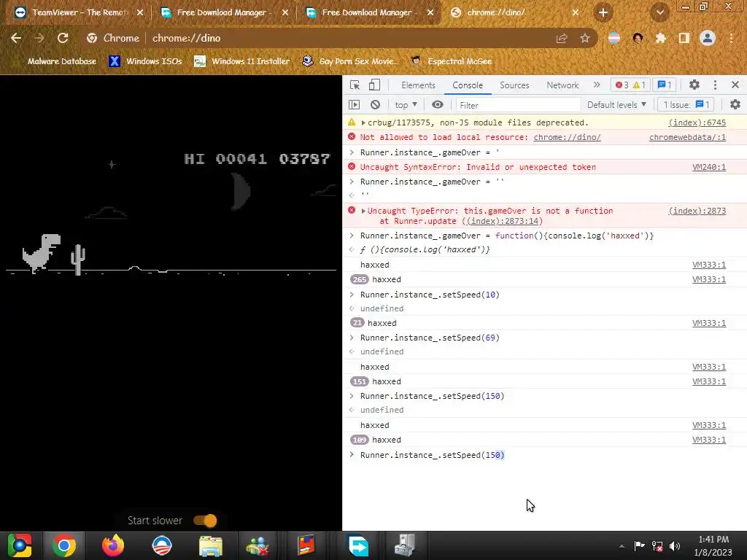The image size is (747, 560).
Task: Open the Windows ISOs bookmark
Action: coord(145,61)
